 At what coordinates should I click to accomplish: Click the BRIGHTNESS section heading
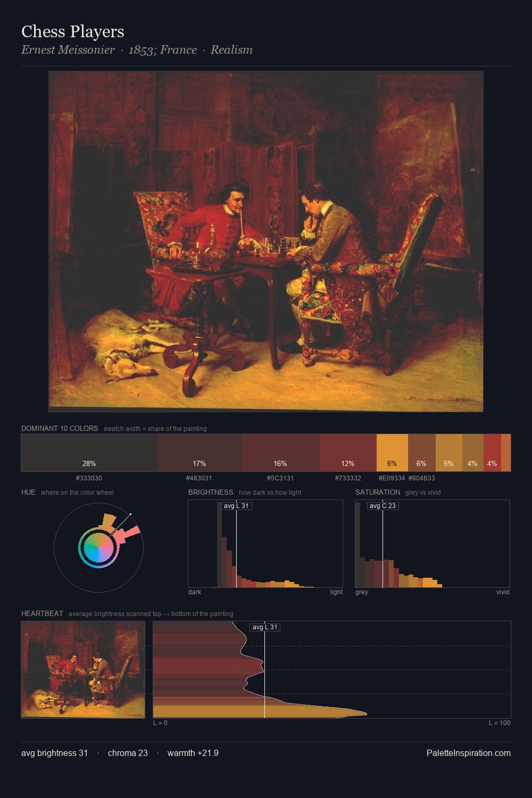coord(211,492)
